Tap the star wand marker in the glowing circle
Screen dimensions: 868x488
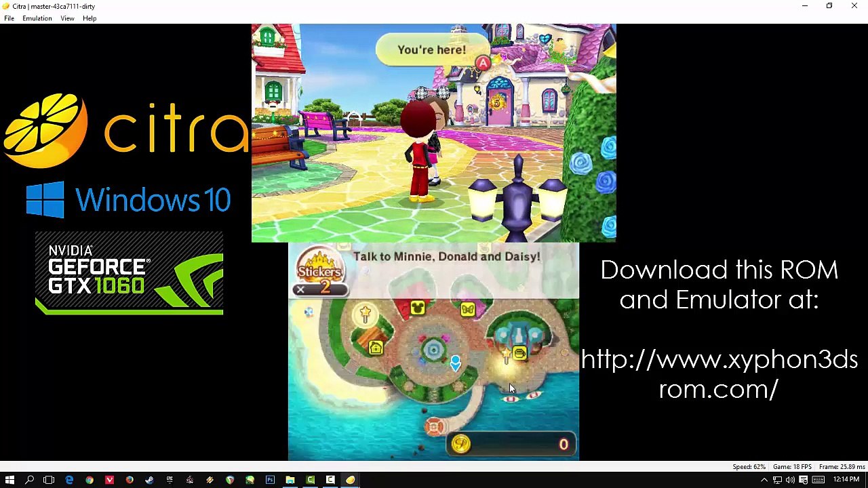(366, 314)
